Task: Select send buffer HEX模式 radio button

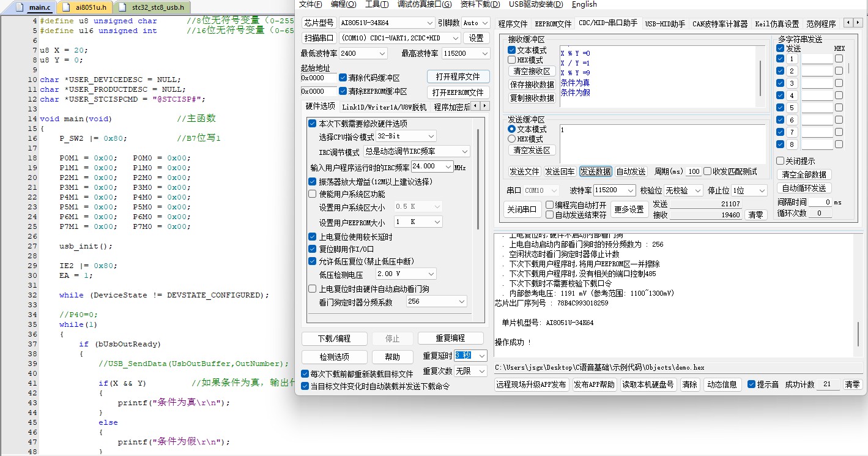Action: pyautogui.click(x=512, y=139)
